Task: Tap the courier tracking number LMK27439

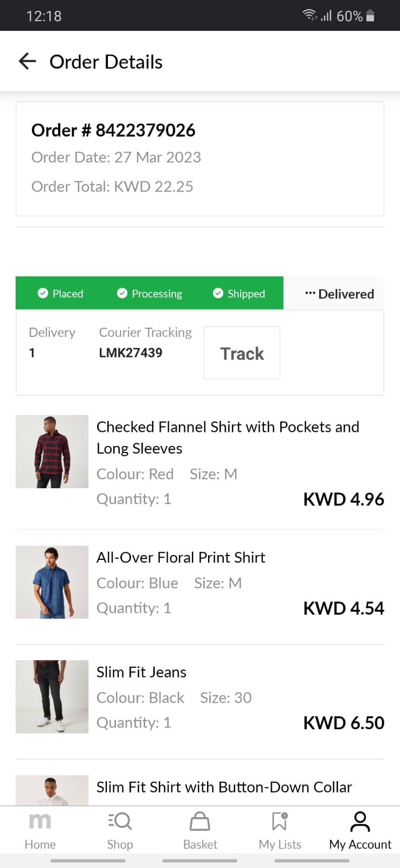Action: 131,353
